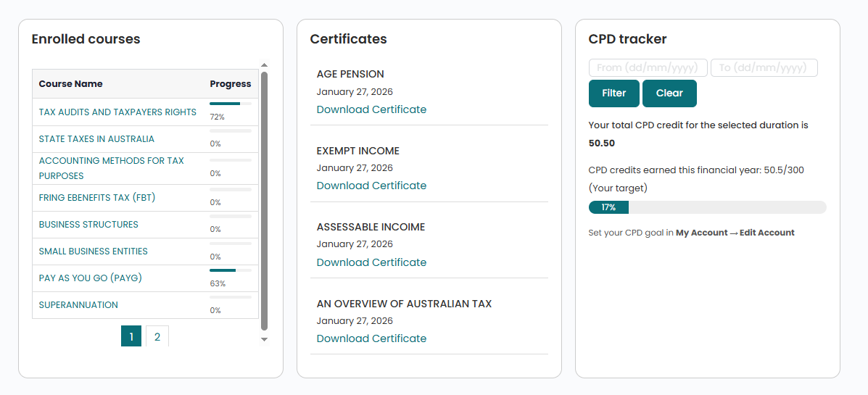
Task: Click the 17% CPD progress bar
Action: click(x=707, y=207)
